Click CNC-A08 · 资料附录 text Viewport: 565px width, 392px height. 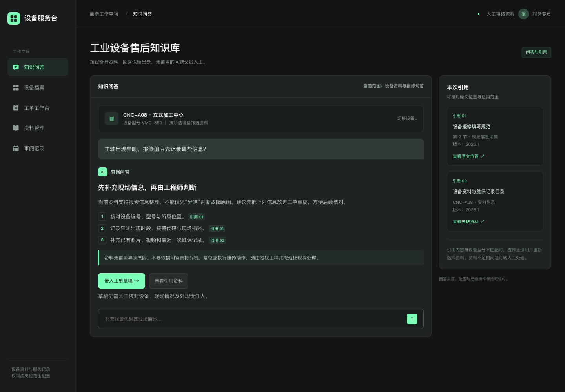tap(474, 202)
